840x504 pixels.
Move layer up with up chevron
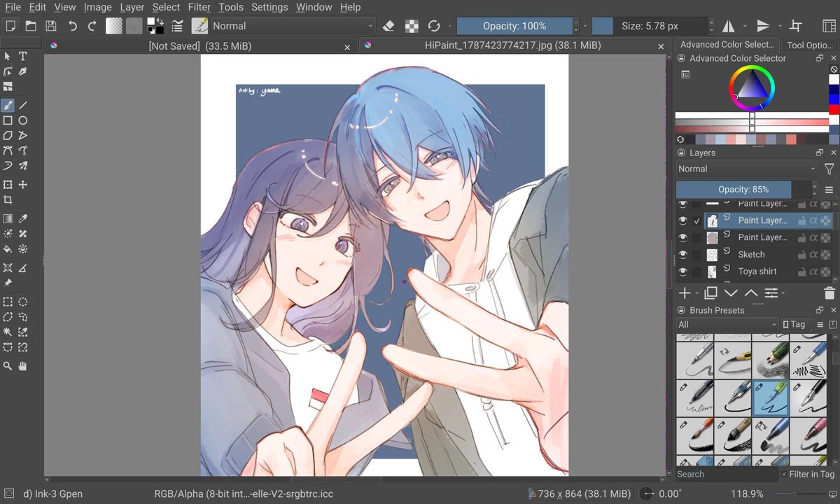751,293
